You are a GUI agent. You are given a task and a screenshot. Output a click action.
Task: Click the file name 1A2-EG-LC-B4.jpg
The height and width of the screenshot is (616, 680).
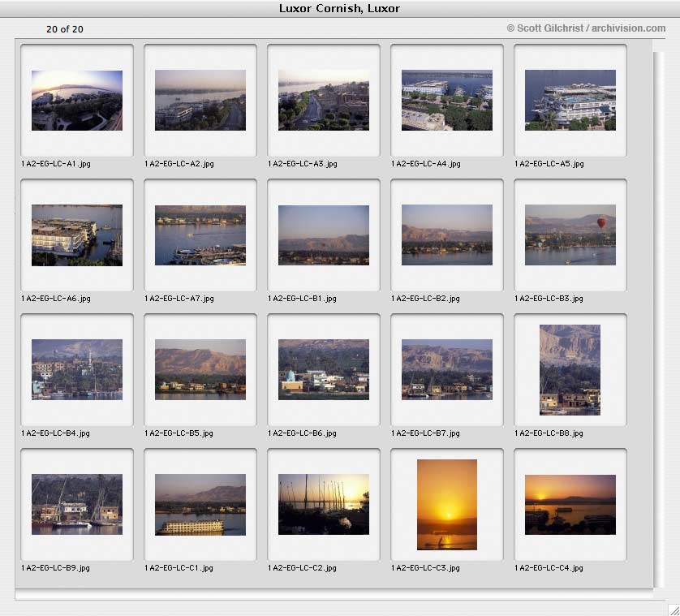click(x=55, y=433)
